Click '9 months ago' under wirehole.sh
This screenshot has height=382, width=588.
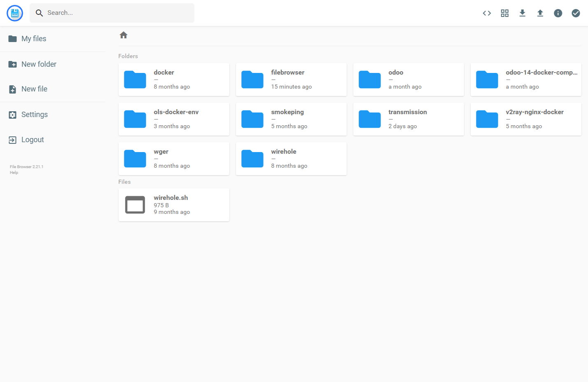coord(172,212)
